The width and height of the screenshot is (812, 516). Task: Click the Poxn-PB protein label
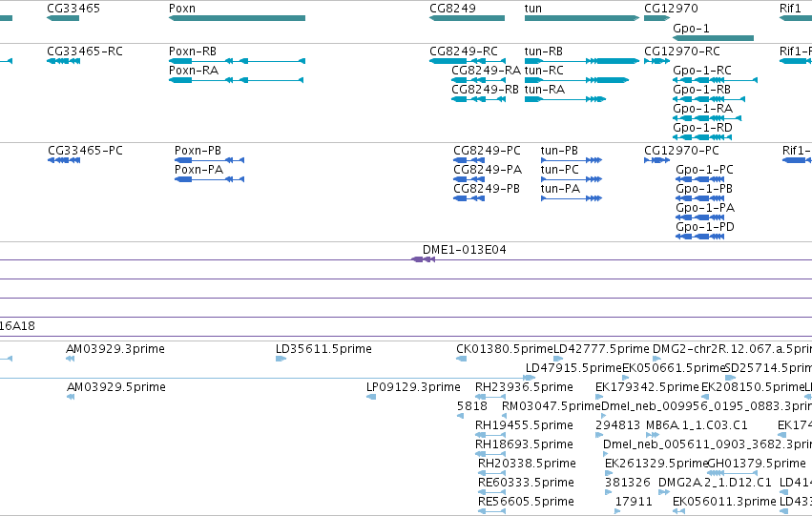coord(198,151)
